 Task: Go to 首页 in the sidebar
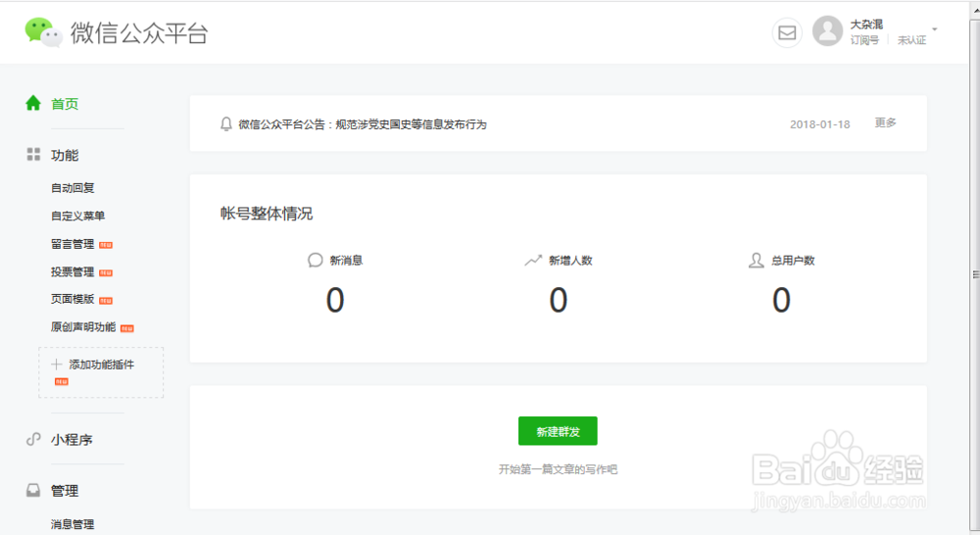pyautogui.click(x=65, y=104)
